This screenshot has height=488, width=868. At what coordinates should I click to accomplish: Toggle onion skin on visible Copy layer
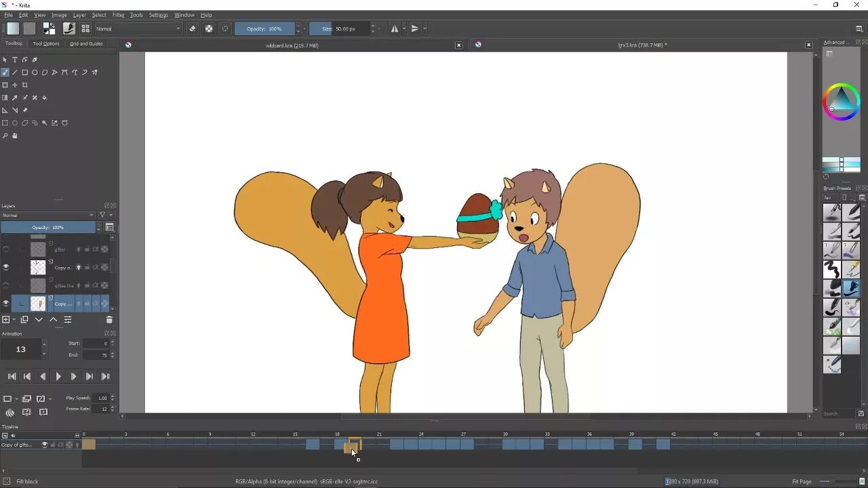point(78,268)
